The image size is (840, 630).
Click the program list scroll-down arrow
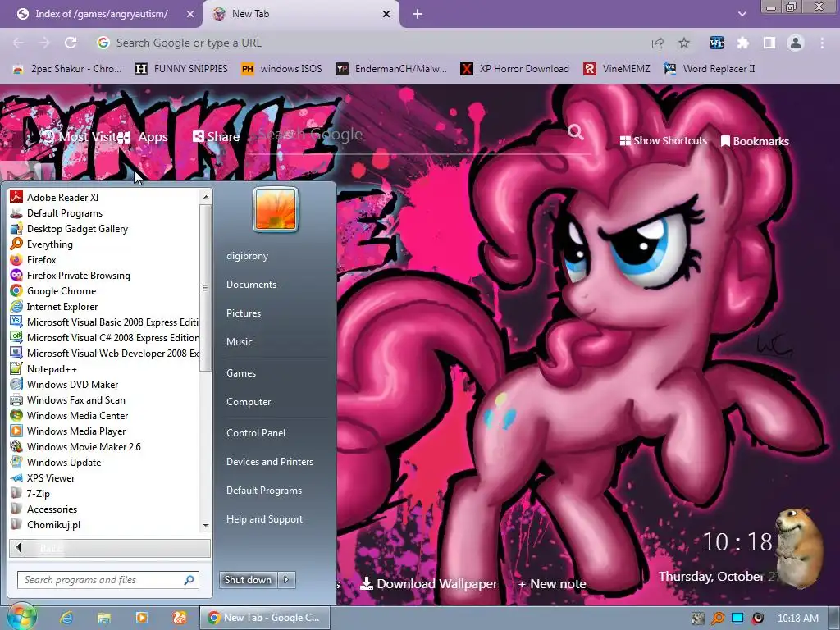pyautogui.click(x=206, y=526)
